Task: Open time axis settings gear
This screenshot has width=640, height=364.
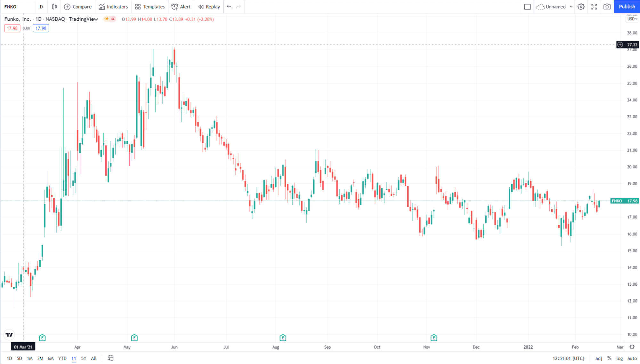Action: [632, 347]
